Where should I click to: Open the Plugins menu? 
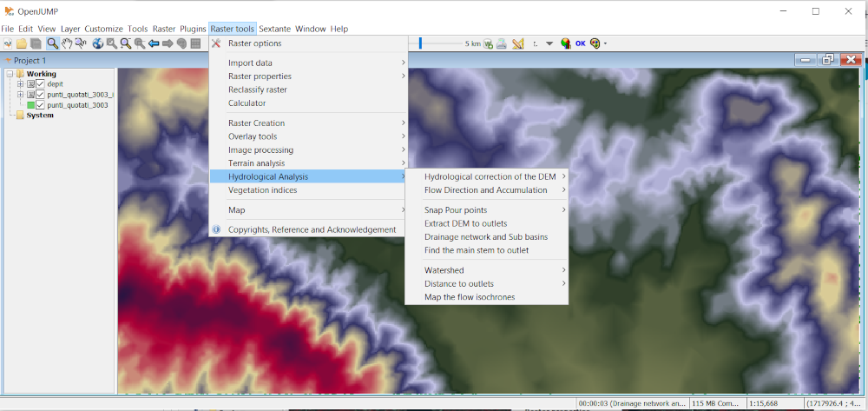[193, 29]
